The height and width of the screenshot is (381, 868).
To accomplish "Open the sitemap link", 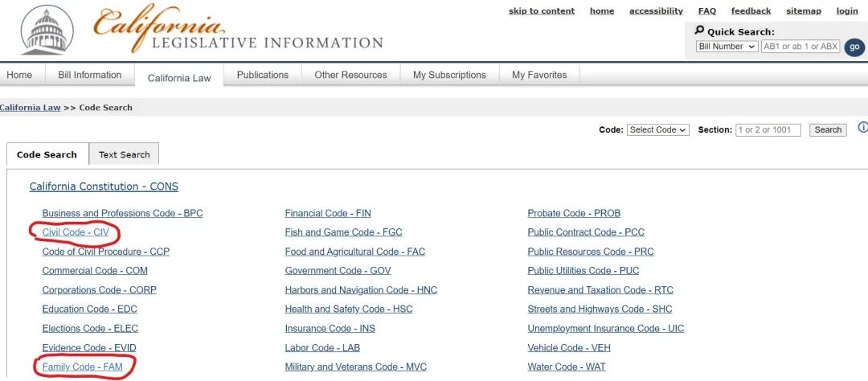I will coord(804,11).
